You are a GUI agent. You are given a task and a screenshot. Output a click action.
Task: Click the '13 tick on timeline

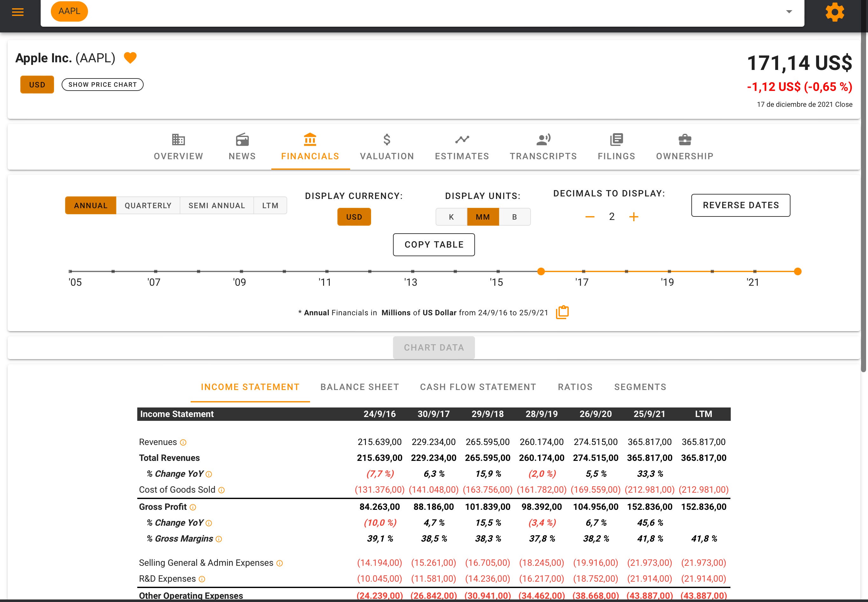pyautogui.click(x=412, y=271)
